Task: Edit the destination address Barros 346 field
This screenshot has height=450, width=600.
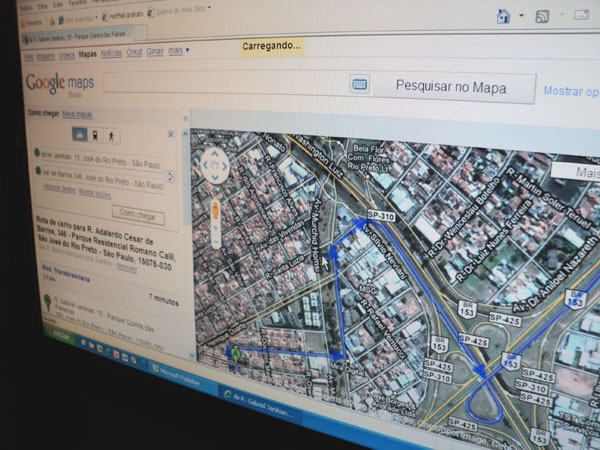Action: 104,180
